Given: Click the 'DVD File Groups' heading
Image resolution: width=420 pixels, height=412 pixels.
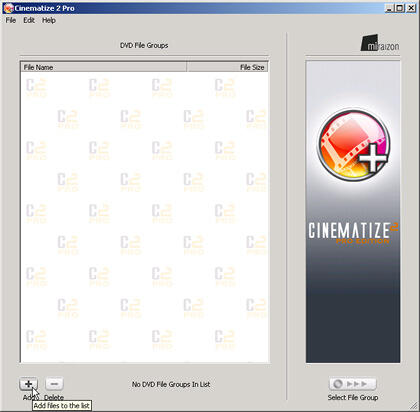Looking at the screenshot, I should pos(144,45).
